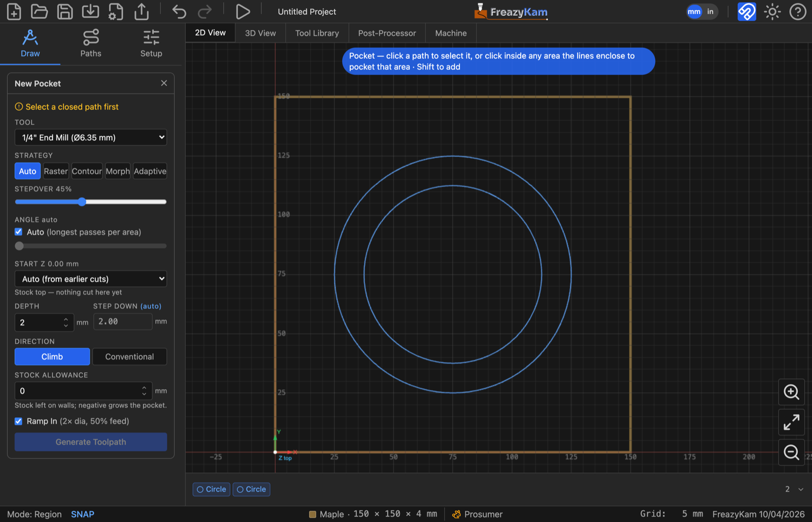Open the Draw panel

coord(30,44)
